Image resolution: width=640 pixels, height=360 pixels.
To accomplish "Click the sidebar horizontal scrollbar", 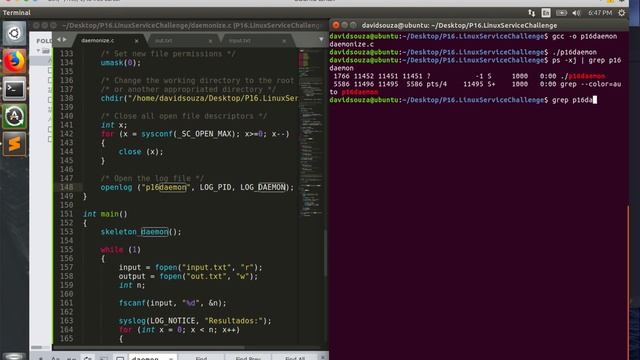I will pyautogui.click(x=37, y=347).
